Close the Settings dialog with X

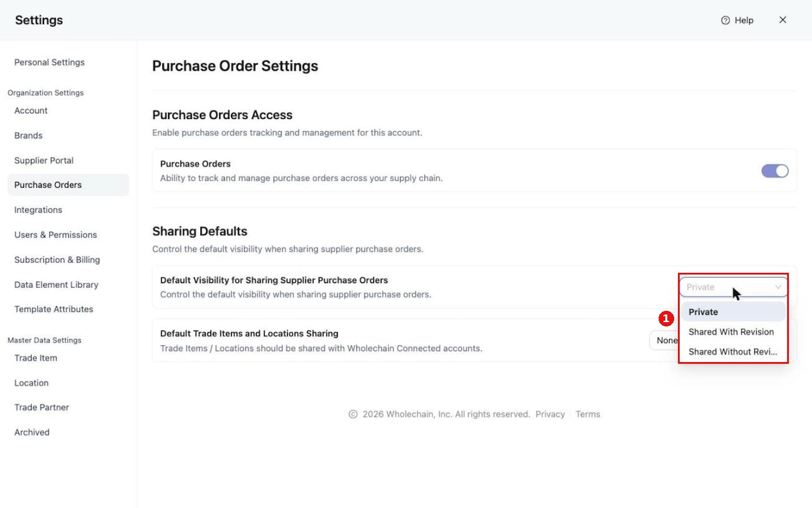click(782, 20)
